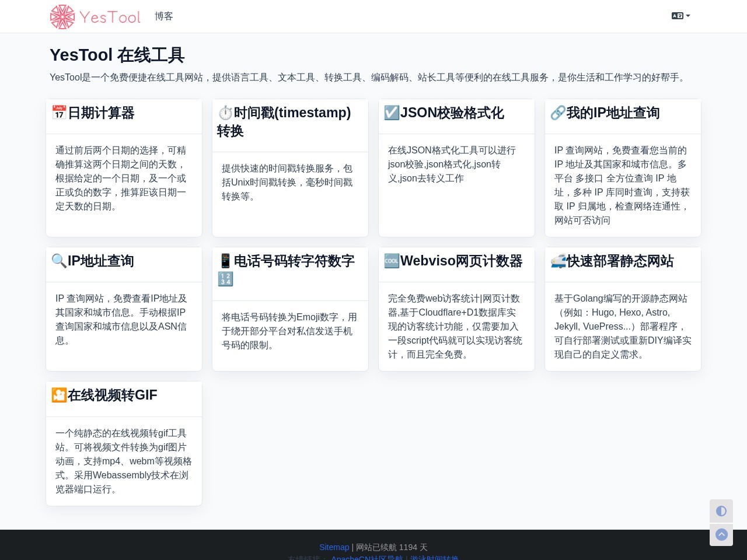Click the stopwatch icon beside 时间戳 title
The width and height of the screenshot is (747, 560).
coord(225,113)
